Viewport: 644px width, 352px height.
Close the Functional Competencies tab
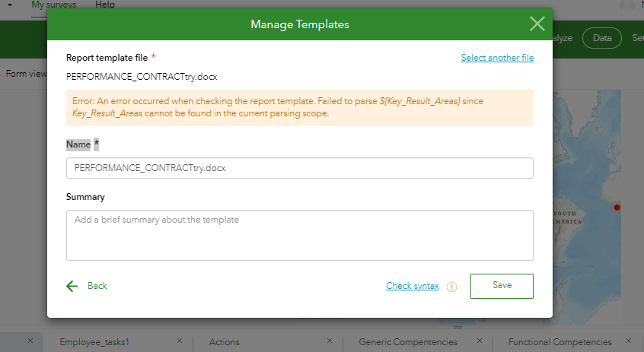click(630, 341)
